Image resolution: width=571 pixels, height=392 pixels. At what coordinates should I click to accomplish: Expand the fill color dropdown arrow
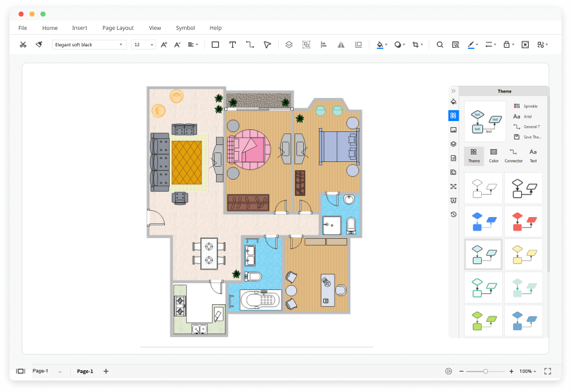pos(386,44)
